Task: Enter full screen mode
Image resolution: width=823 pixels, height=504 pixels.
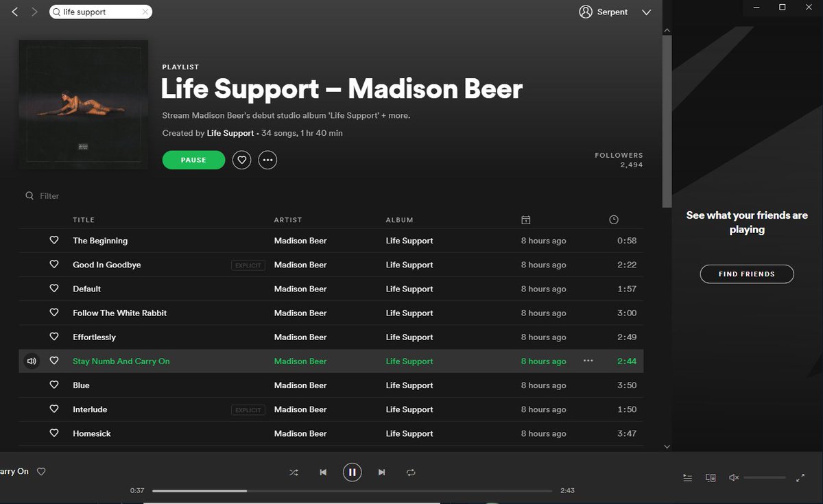Action: coord(800,477)
